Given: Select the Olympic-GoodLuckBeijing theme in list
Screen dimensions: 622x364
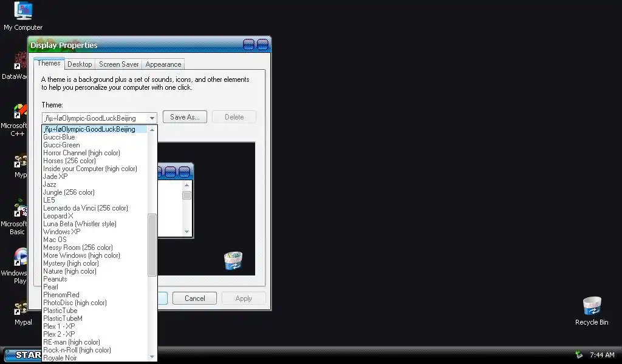Looking at the screenshot, I should (x=94, y=129).
